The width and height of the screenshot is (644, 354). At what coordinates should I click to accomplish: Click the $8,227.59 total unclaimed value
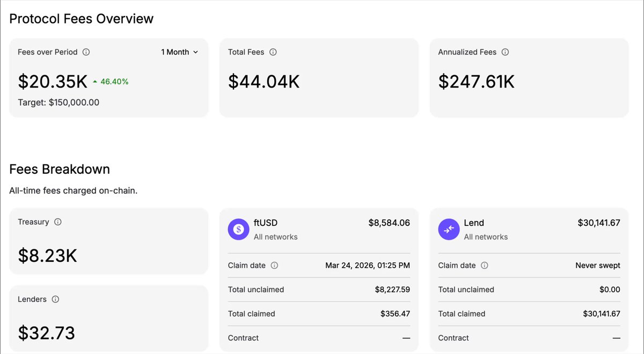point(392,290)
